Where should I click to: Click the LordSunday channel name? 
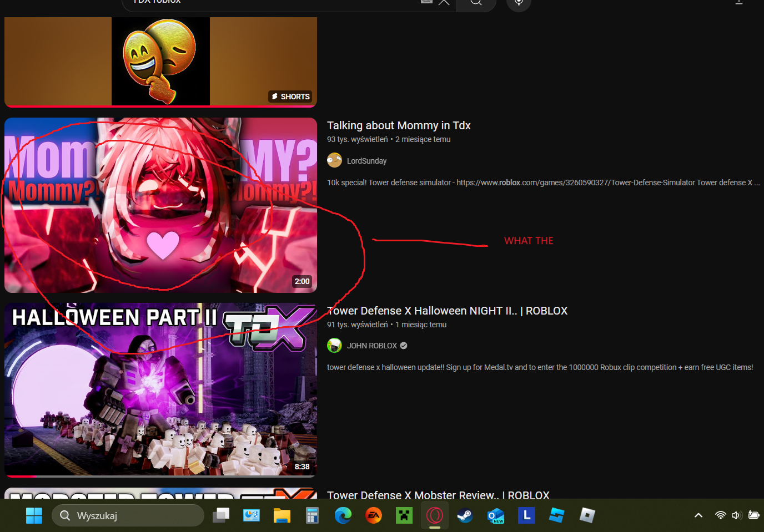point(366,161)
